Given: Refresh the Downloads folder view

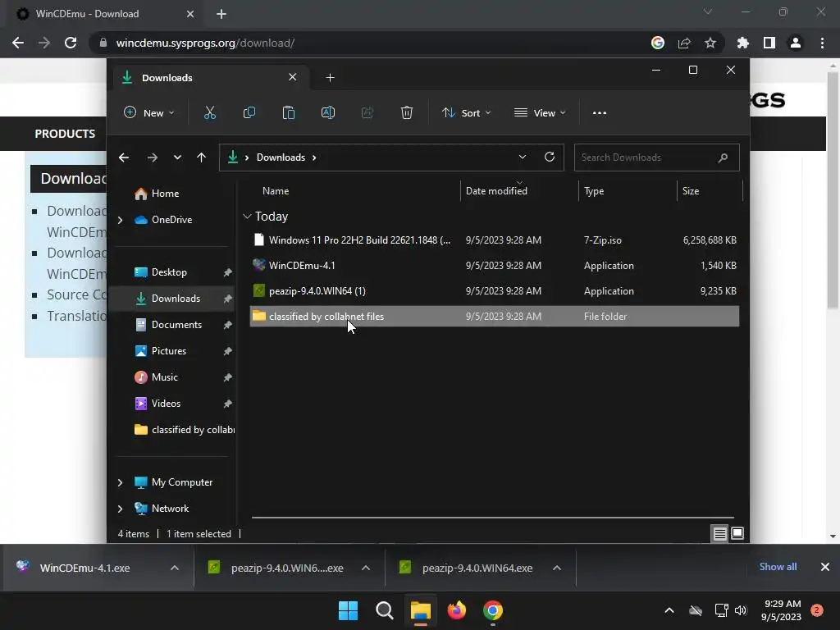Looking at the screenshot, I should [x=549, y=157].
